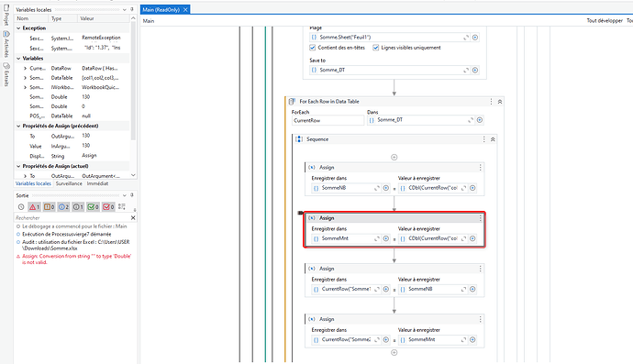Open the Extraits side tab

[6, 74]
